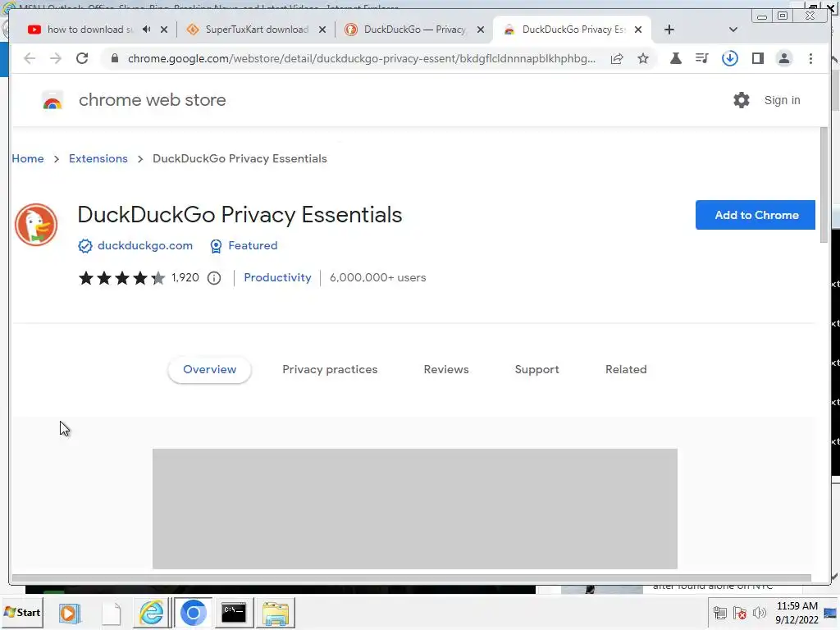
Task: Open file explorer folder taskbar icon
Action: click(x=276, y=613)
